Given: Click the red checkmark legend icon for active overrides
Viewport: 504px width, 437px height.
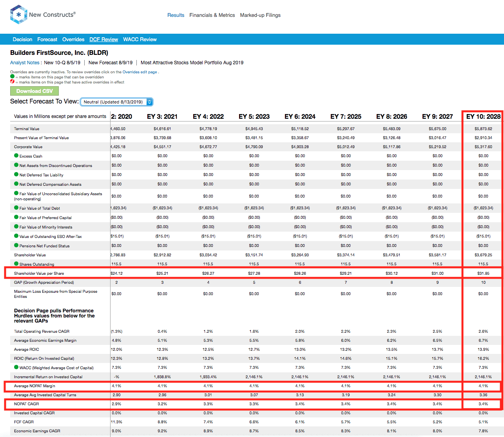Looking at the screenshot, I should pyautogui.click(x=13, y=82).
